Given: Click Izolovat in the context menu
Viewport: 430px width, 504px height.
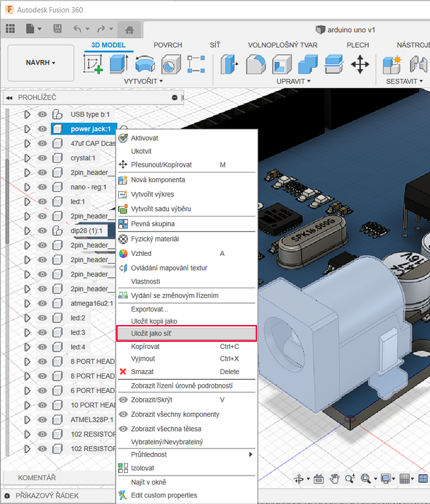Looking at the screenshot, I should 186,468.
